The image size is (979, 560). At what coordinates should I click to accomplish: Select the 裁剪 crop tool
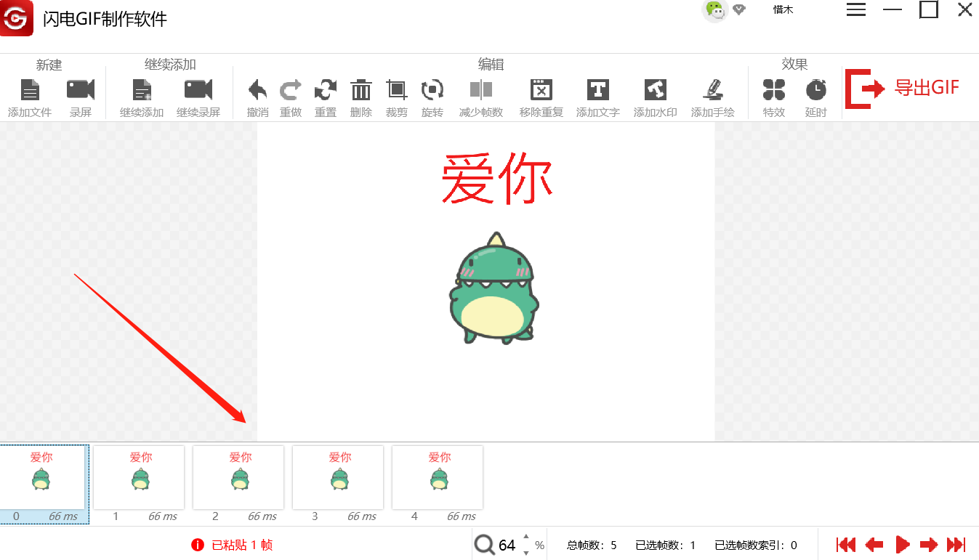396,90
